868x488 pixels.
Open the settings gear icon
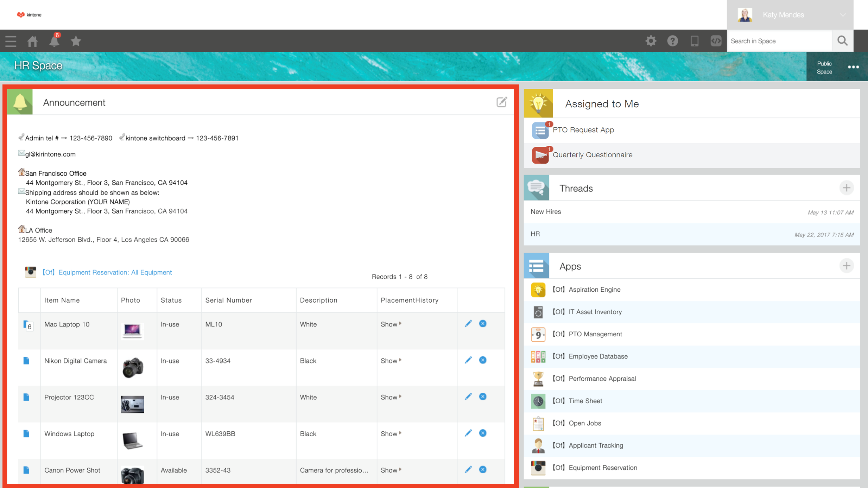tap(651, 41)
